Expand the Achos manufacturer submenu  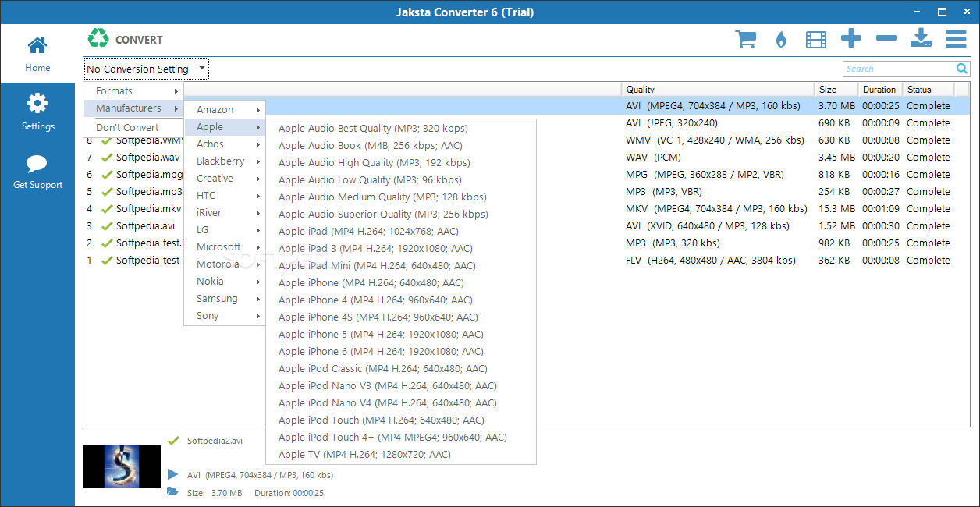[x=225, y=144]
